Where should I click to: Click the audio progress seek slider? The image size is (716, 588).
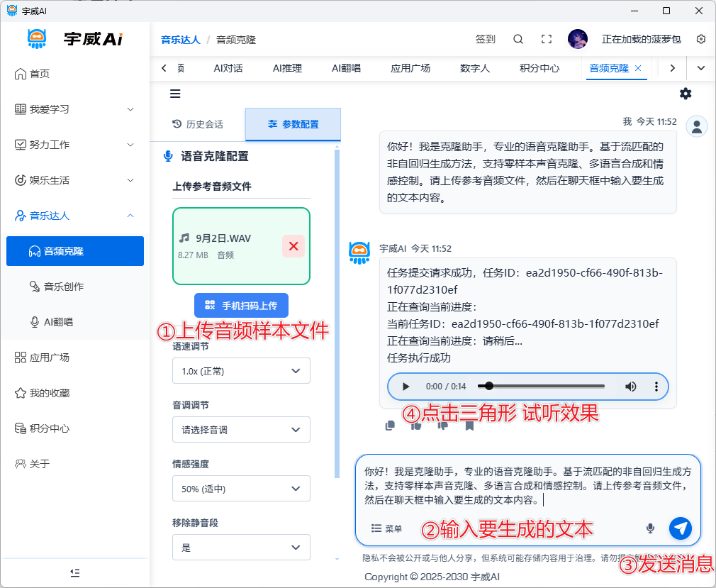(541, 387)
